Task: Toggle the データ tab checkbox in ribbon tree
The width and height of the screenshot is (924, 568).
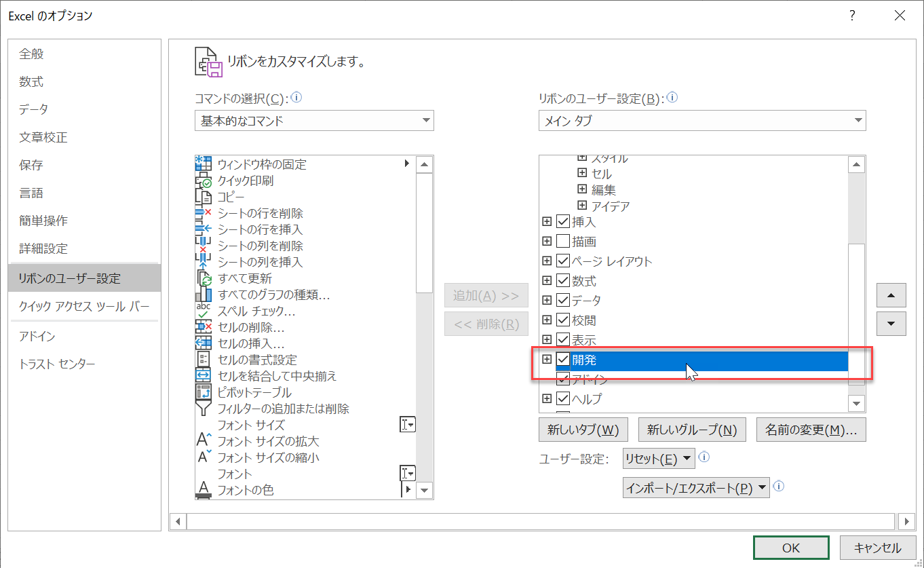Action: pos(563,300)
